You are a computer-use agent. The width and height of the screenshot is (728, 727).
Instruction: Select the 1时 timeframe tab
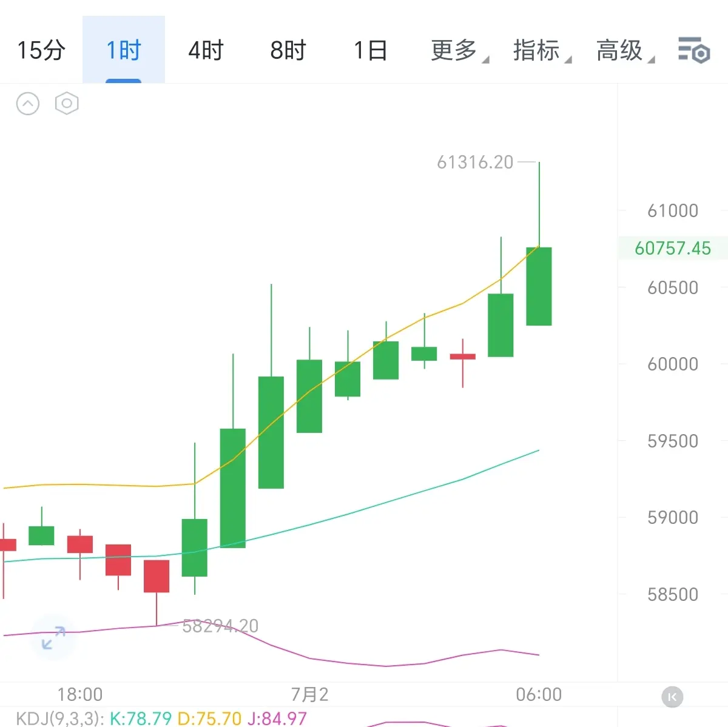(x=124, y=50)
